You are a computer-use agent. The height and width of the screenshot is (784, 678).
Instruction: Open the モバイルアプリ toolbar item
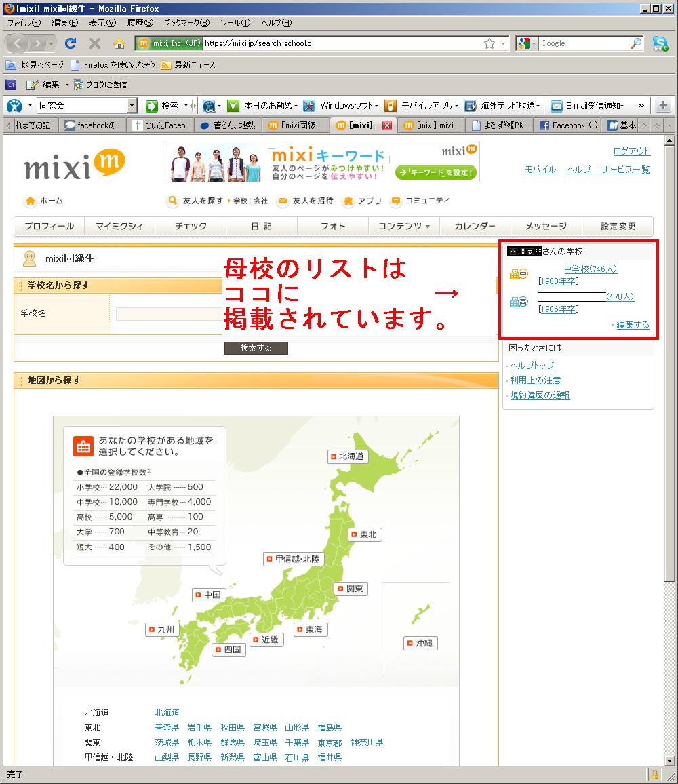421,106
